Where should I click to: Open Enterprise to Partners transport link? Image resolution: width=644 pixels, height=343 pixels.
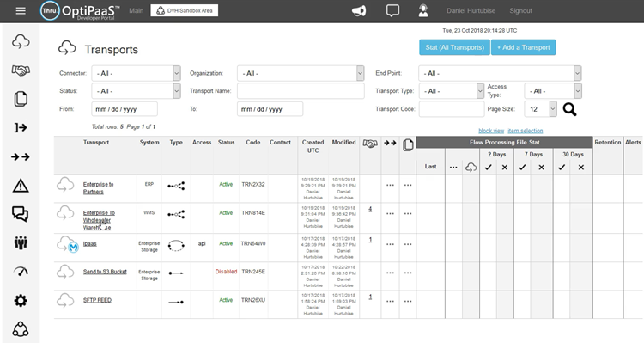point(98,188)
